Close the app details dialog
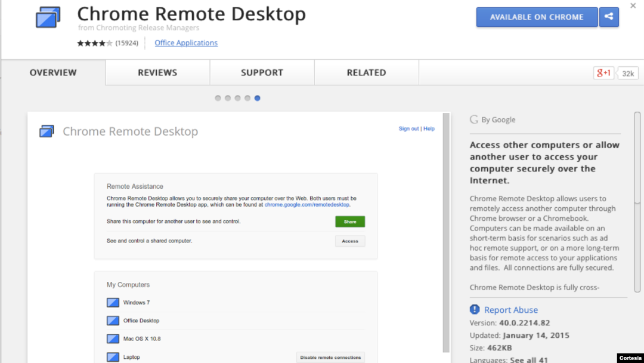Viewport: 644px width, 363px height. click(633, 6)
